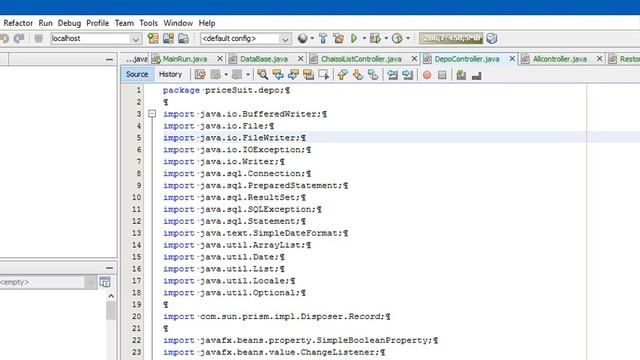Open the <default config> dropdown
The height and width of the screenshot is (360, 640).
tap(285, 39)
